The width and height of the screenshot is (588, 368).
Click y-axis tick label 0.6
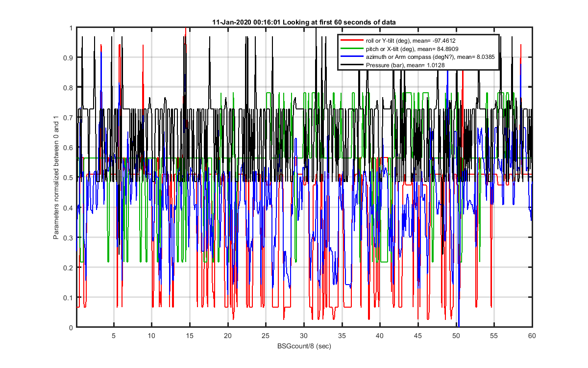point(69,148)
